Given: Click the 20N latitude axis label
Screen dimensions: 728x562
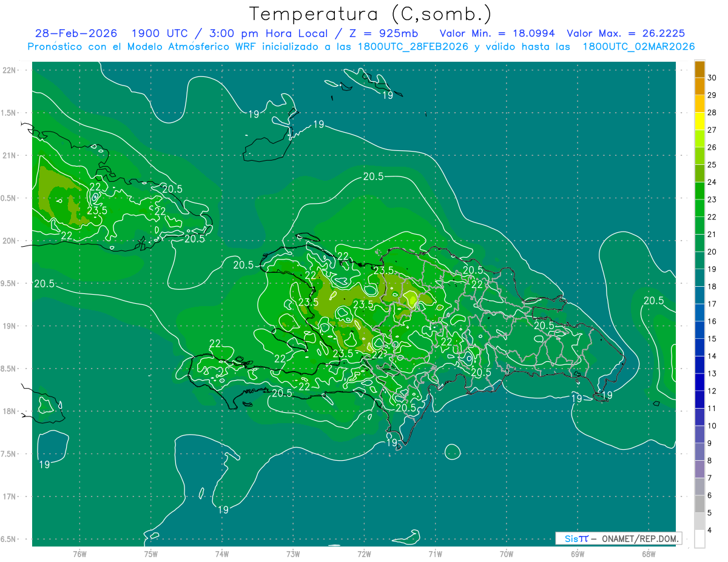Looking at the screenshot, I should (x=10, y=241).
